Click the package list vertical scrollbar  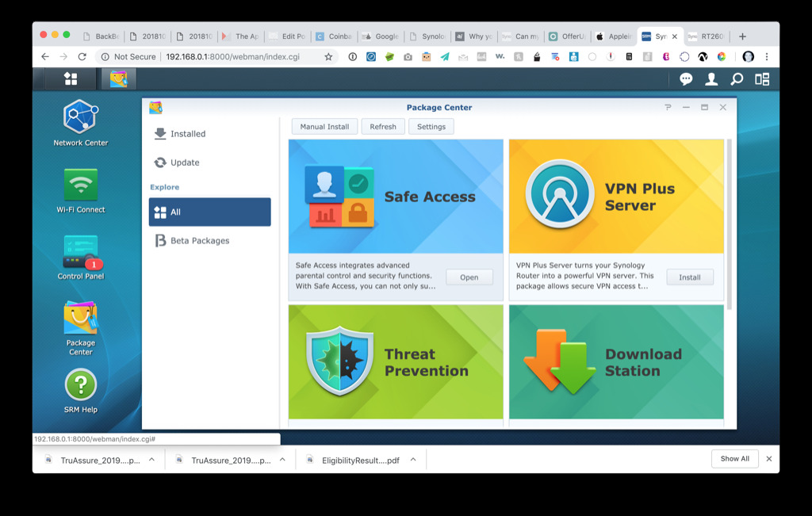pyautogui.click(x=730, y=224)
